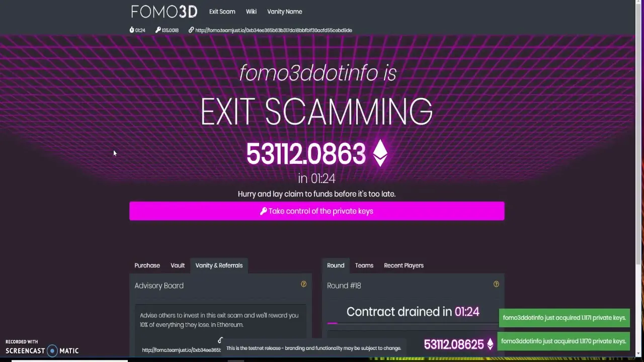Click the small Ethereum icon beside 53112.08625
The height and width of the screenshot is (362, 644).
(490, 344)
